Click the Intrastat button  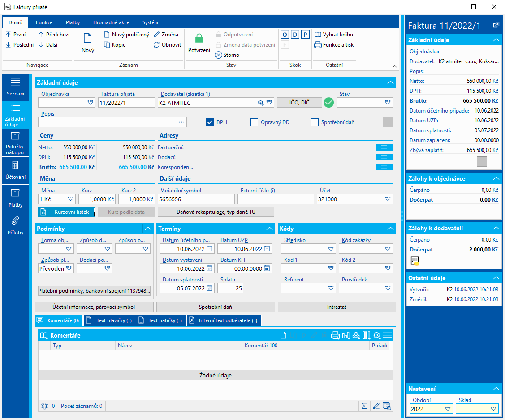tap(337, 307)
